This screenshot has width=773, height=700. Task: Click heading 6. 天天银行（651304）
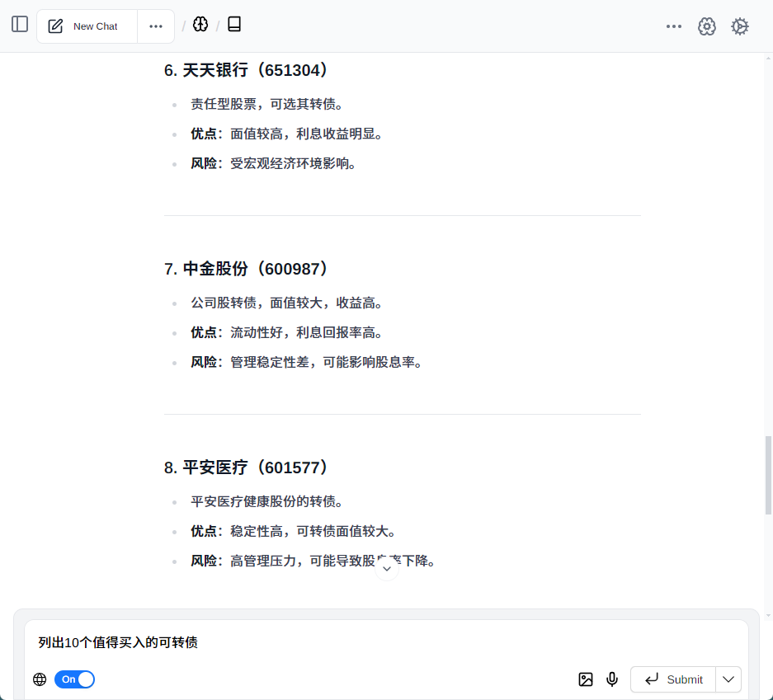pos(246,70)
